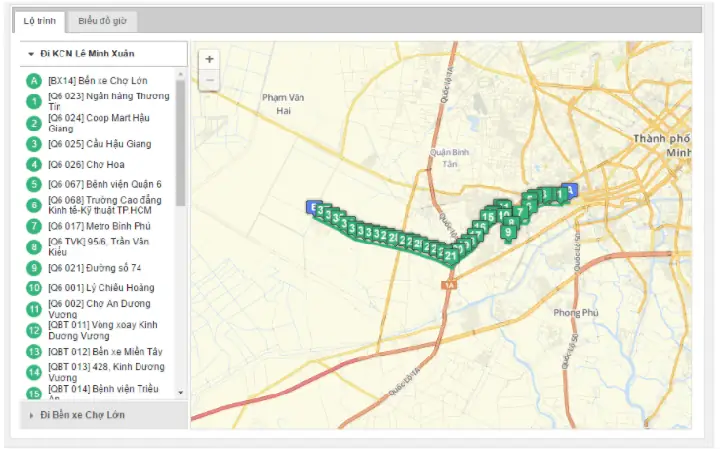Screen dimensions: 720x450
Task: Click green stop icon number 5 in list
Action: coord(34,185)
